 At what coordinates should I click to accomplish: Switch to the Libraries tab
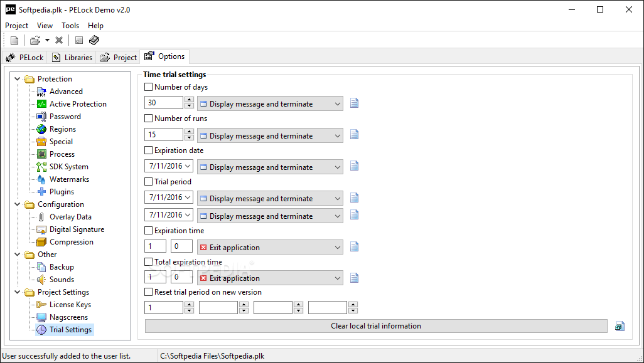pos(72,58)
